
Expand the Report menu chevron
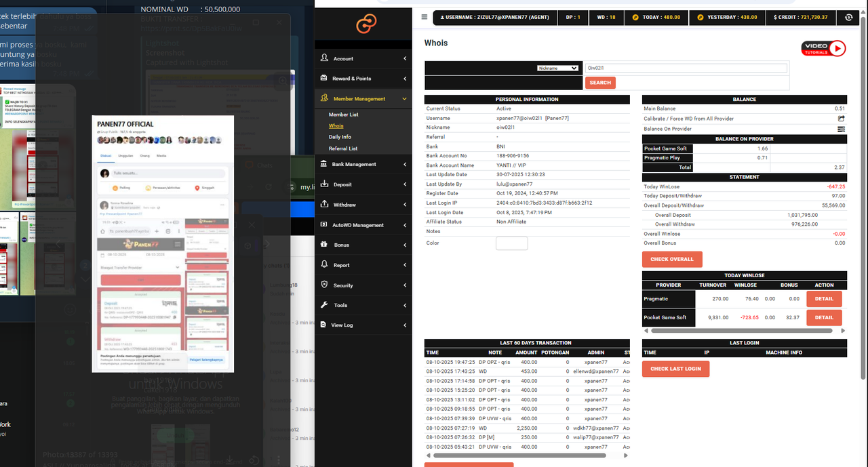tap(405, 265)
